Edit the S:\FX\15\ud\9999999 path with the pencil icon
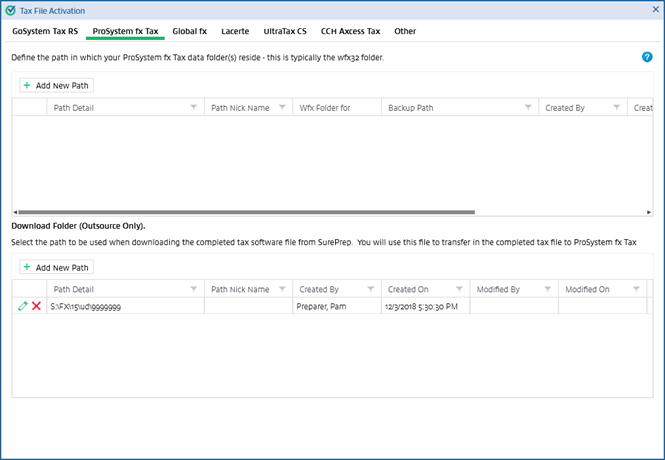665x460 pixels. click(23, 306)
